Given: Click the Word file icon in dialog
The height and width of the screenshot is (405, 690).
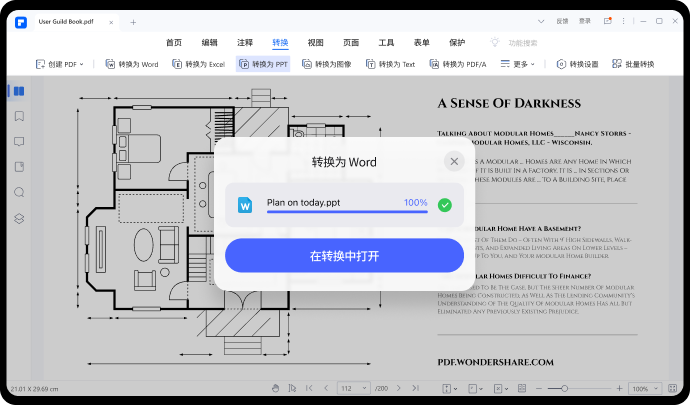Looking at the screenshot, I should click(245, 205).
